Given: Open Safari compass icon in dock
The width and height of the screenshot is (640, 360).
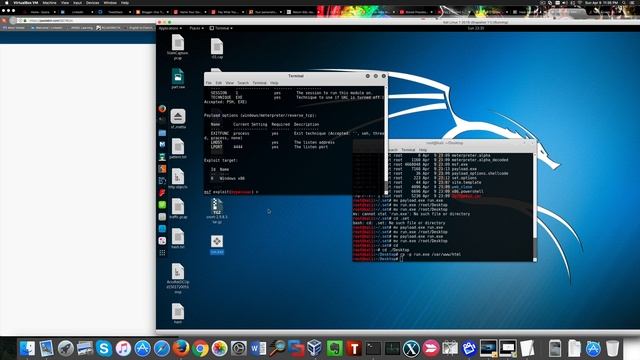Looking at the screenshot, I should coord(162,349).
